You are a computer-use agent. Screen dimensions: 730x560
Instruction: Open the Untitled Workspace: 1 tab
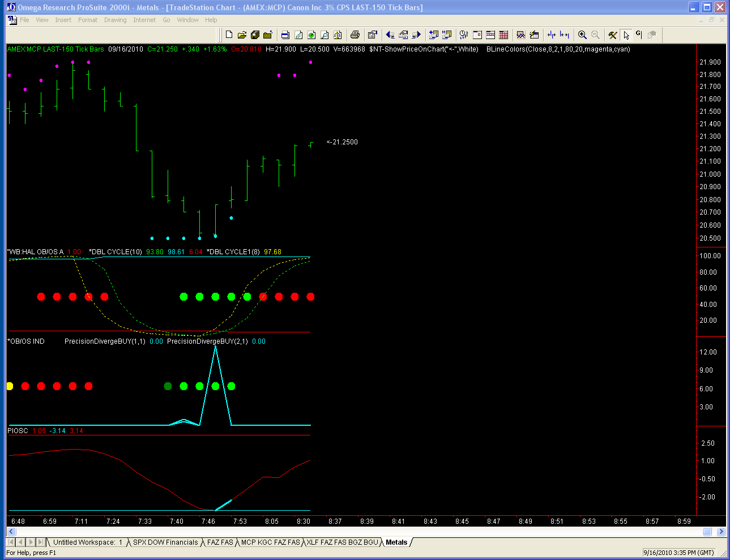pos(87,542)
